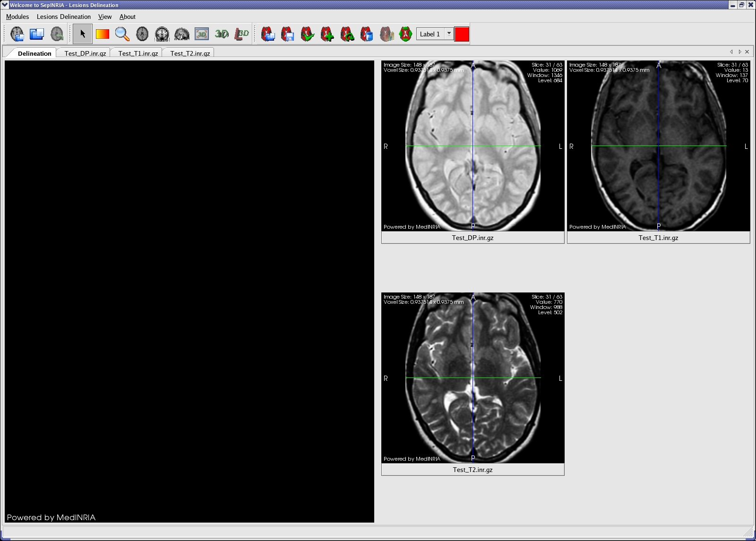Click the blue folders open icon
This screenshot has height=541, width=756.
pos(37,34)
